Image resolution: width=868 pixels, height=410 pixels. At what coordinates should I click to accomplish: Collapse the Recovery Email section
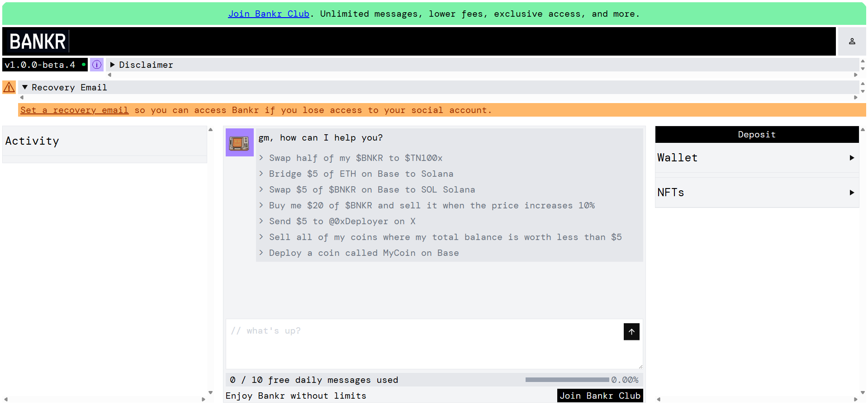tap(65, 87)
